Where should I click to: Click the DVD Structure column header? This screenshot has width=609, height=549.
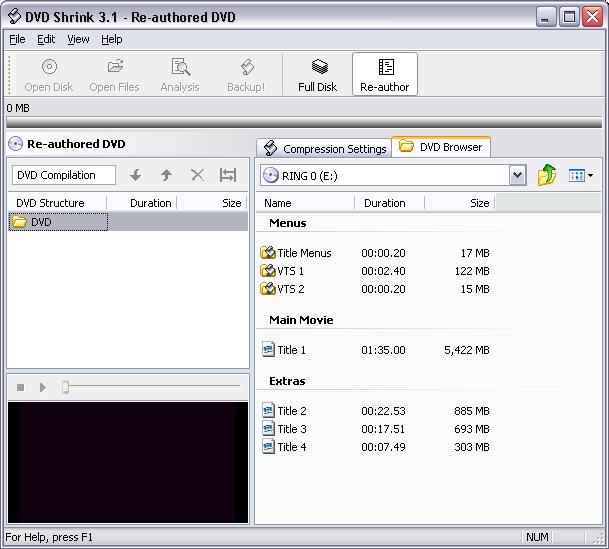(57, 203)
